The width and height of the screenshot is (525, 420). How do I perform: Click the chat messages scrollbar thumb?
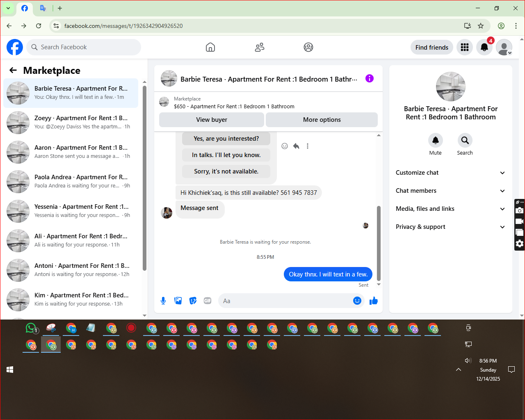click(x=379, y=243)
